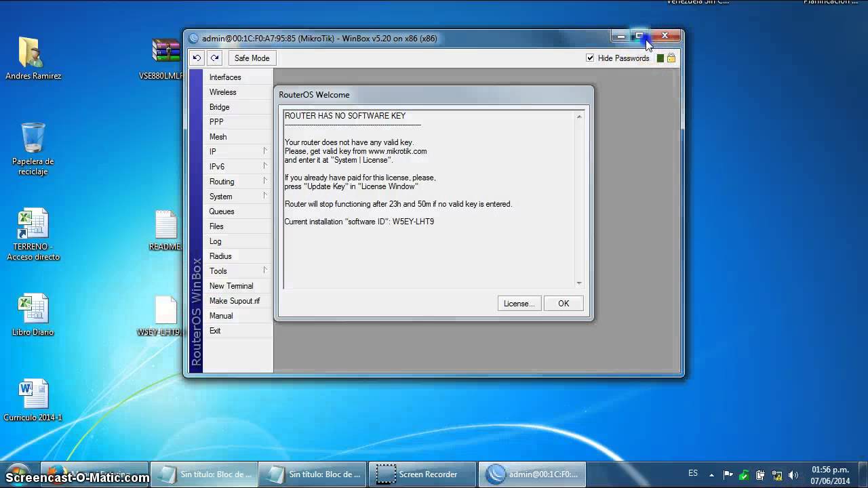Click the RouterOS Welcome title bar
The height and width of the screenshot is (488, 868).
click(433, 95)
